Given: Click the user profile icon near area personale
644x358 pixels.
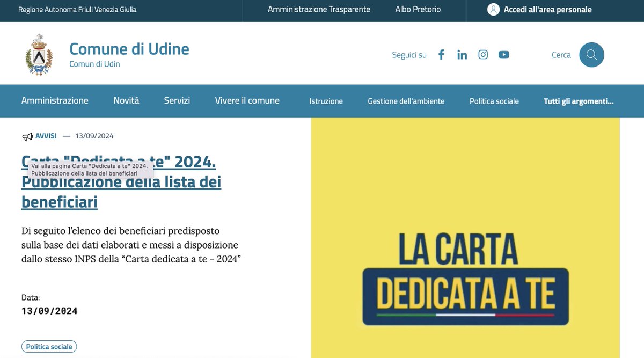Looking at the screenshot, I should tap(493, 9).
